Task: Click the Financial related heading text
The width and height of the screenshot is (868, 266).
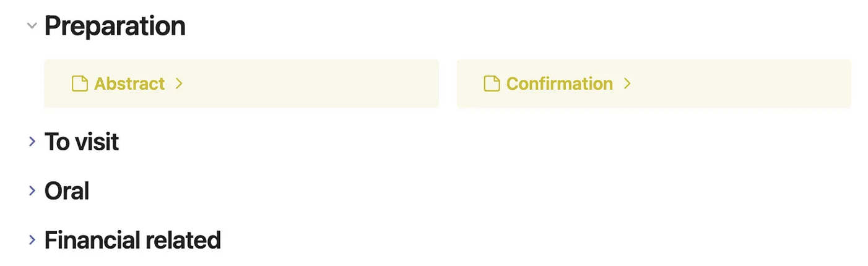Action: 132,240
